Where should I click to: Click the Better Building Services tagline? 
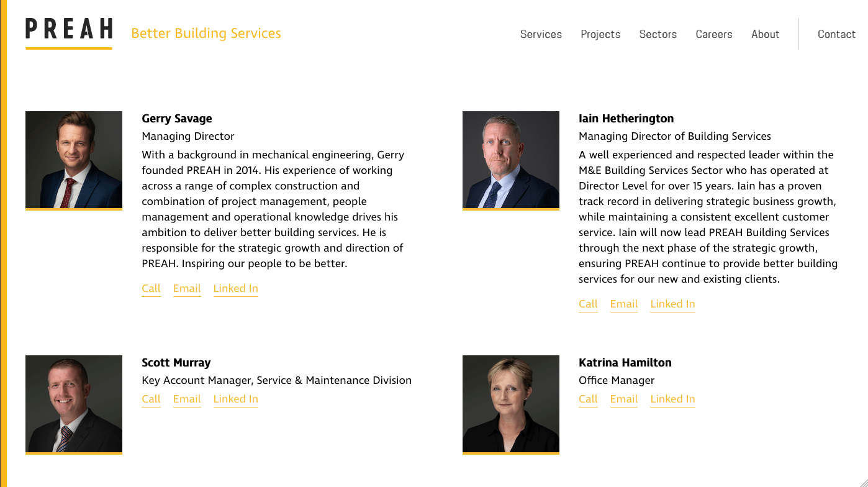(x=206, y=34)
